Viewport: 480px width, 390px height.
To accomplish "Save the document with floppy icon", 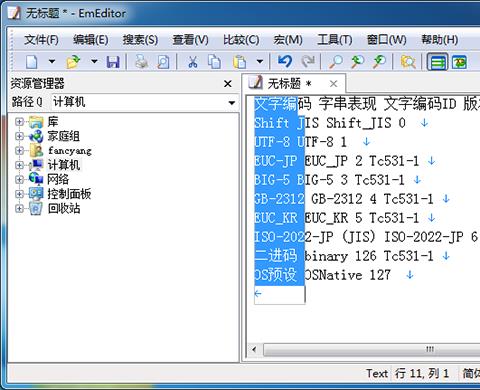I will [x=113, y=62].
